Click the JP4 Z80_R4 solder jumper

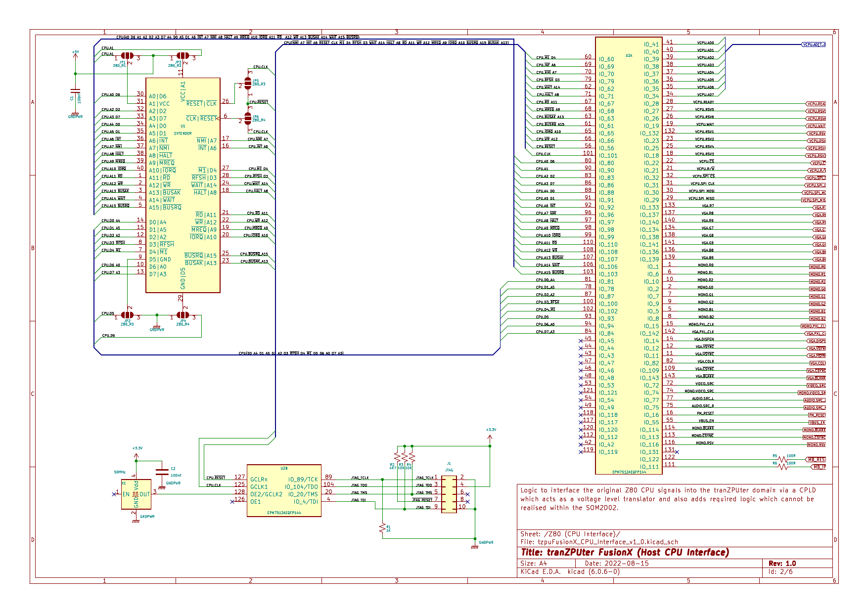[183, 315]
